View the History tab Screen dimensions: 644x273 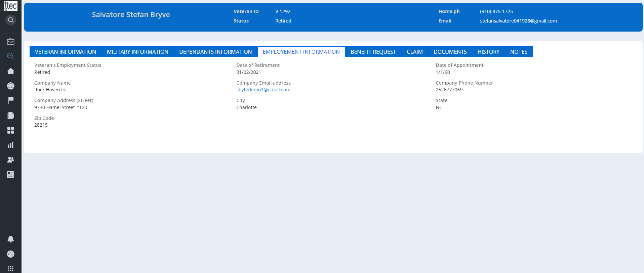coord(488,52)
